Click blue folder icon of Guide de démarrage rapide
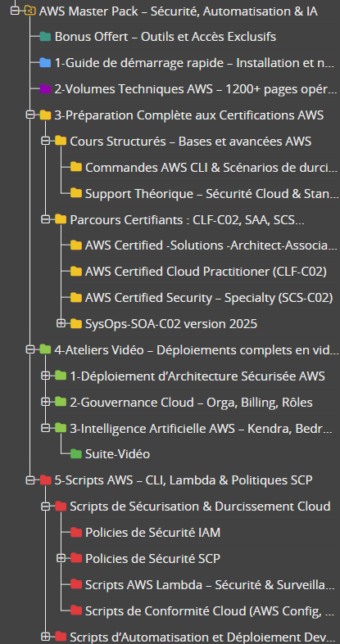Image resolution: width=340 pixels, height=644 pixels. pos(45,63)
